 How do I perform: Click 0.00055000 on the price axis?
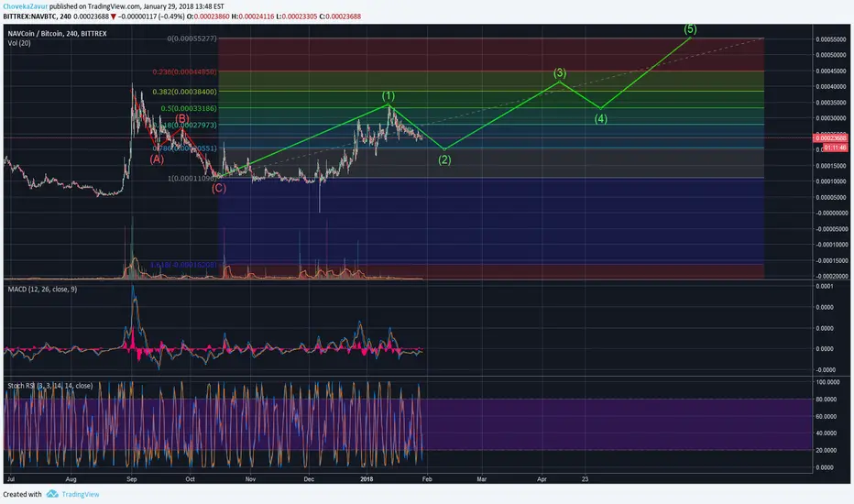coord(830,39)
